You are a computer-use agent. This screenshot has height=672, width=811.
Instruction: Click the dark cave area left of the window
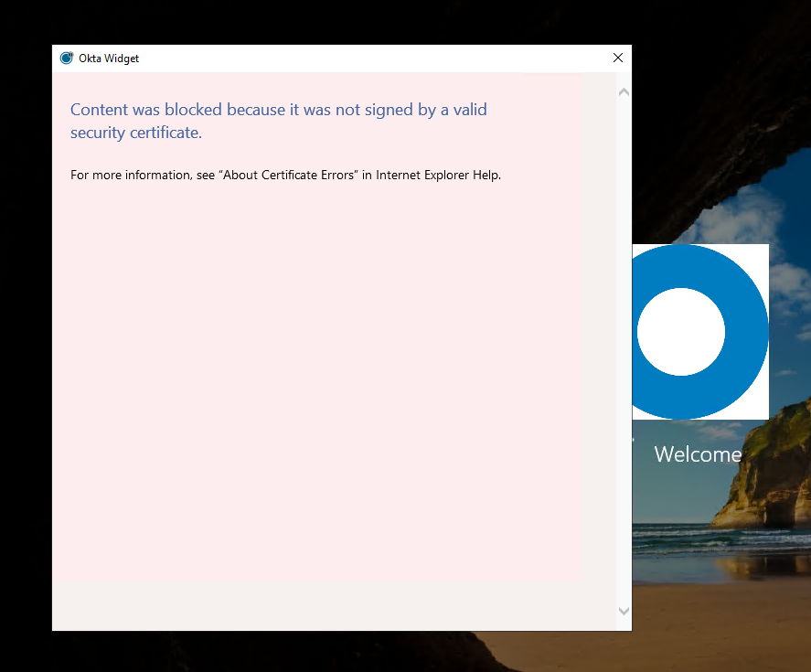coord(25,366)
